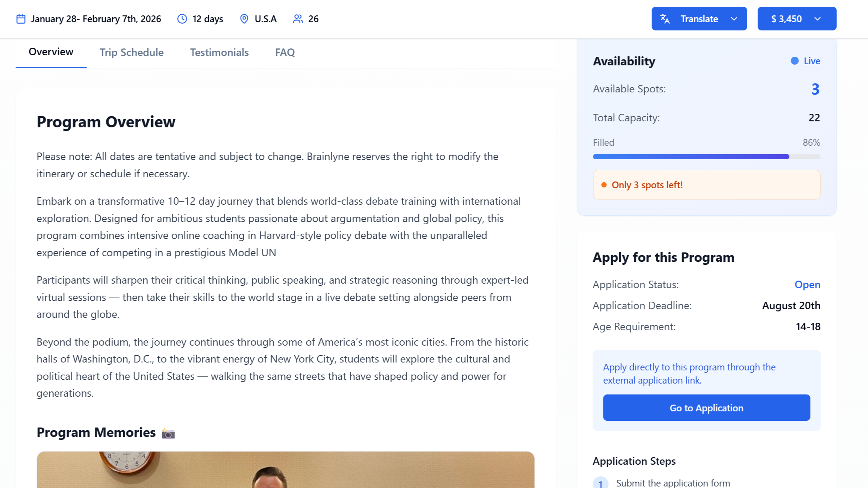Click the blue Live status dot

click(794, 61)
